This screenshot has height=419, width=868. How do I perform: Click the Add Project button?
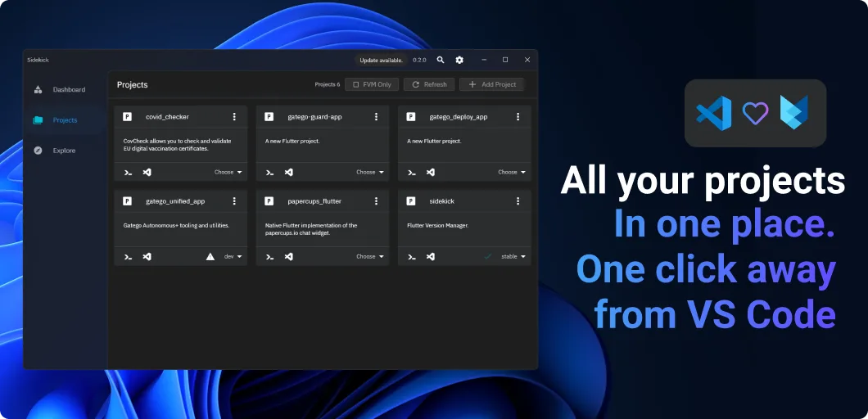coord(491,84)
